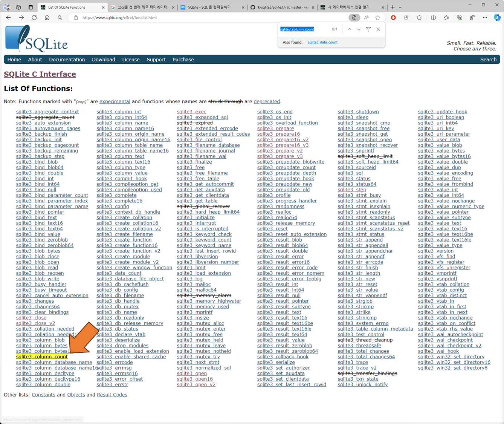Open the highlighted sqlite3_column_count link
504x424 pixels.
(x=42, y=357)
